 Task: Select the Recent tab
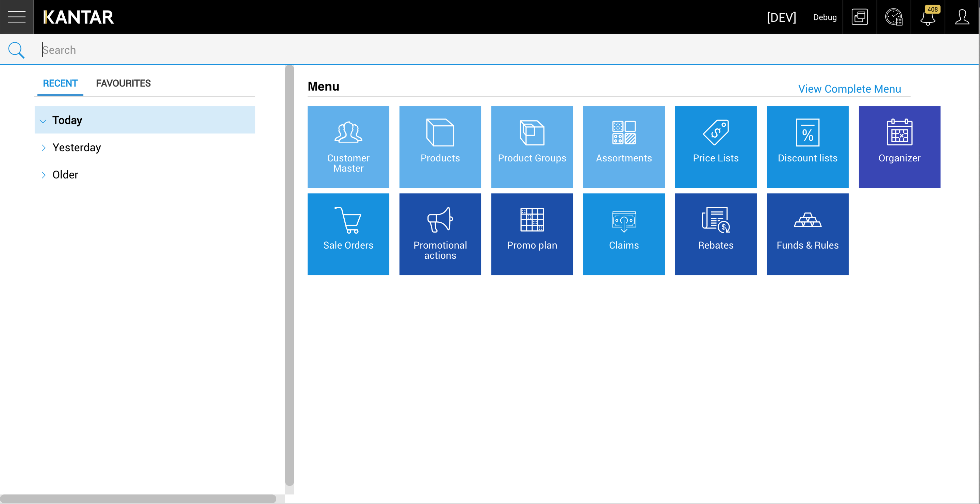click(60, 83)
